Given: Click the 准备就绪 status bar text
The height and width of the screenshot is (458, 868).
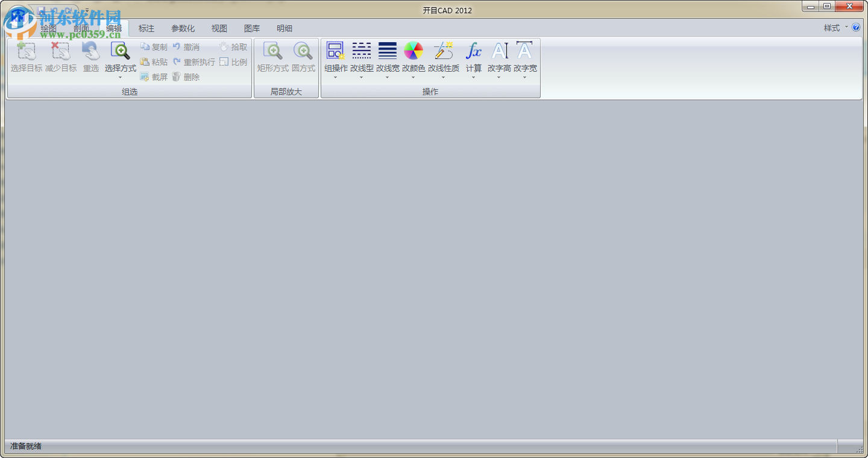Looking at the screenshot, I should [26, 447].
